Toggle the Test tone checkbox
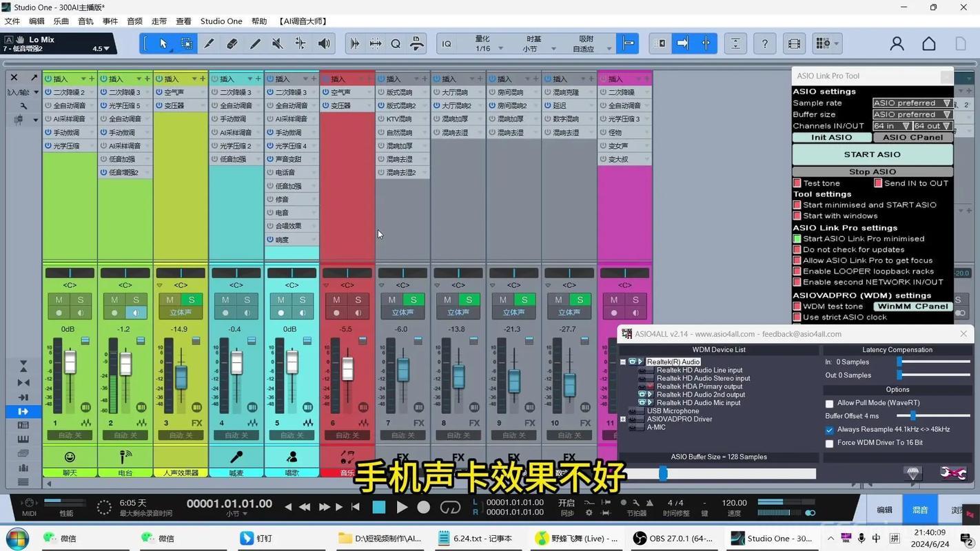980x551 pixels. click(x=797, y=183)
